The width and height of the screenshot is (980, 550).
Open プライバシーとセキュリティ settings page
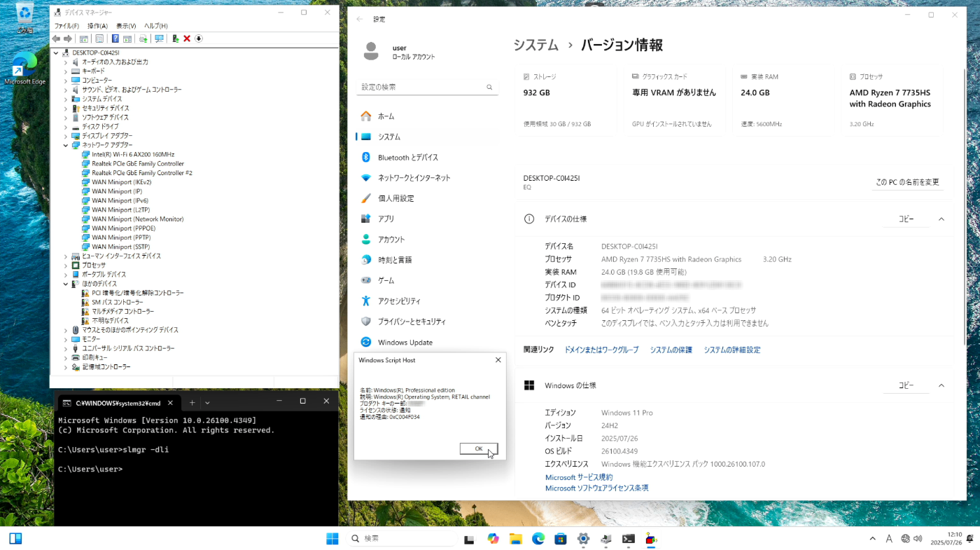[427, 322]
